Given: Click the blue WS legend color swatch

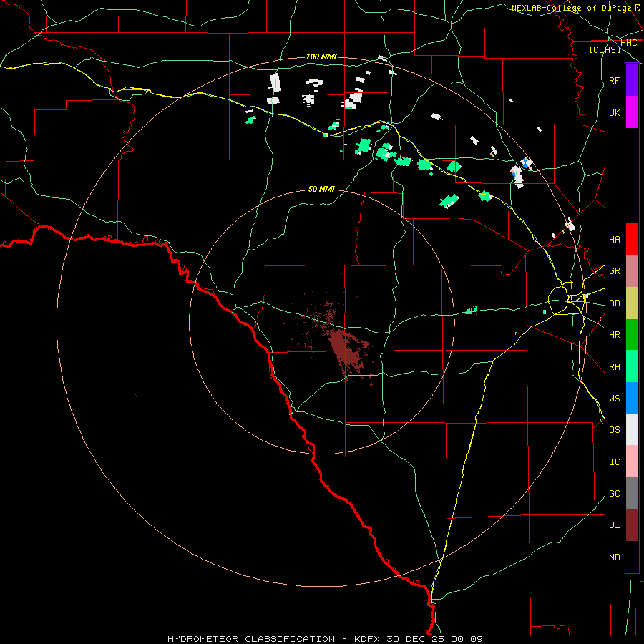Looking at the screenshot, I should click(x=632, y=398).
